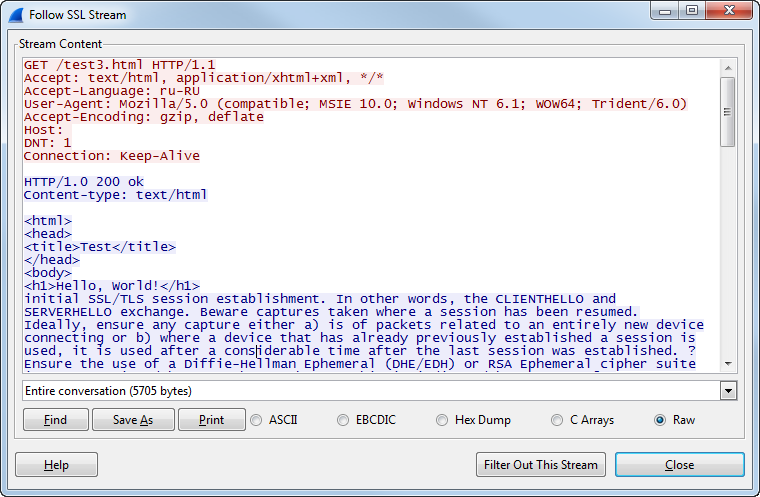Select the ASCII radio button
760x497 pixels.
[x=256, y=420]
